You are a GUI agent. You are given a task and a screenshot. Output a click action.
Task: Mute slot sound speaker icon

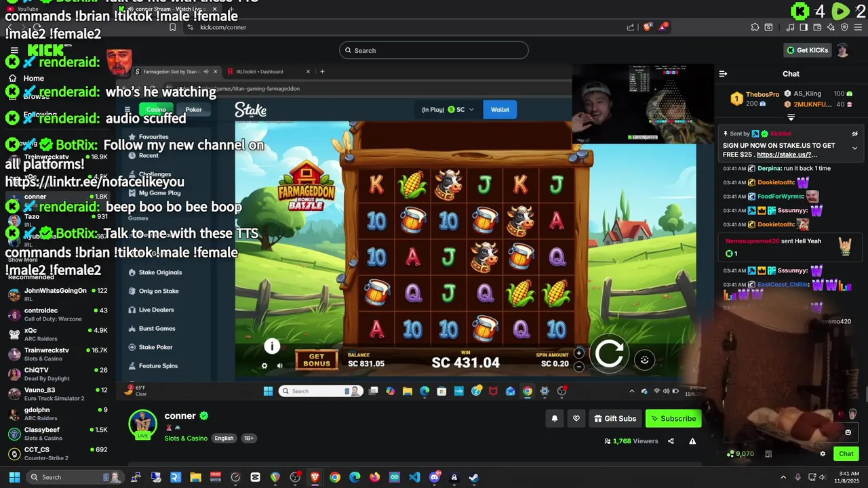click(279, 366)
